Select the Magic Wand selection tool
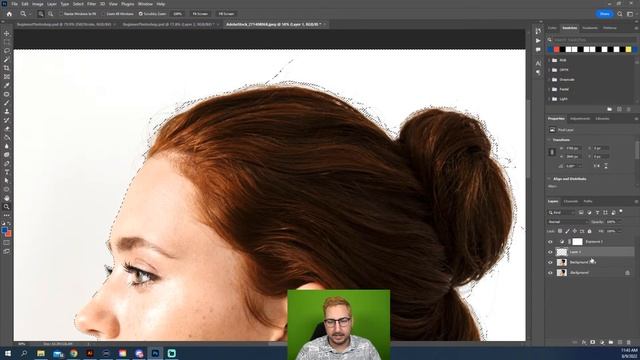 [7, 59]
